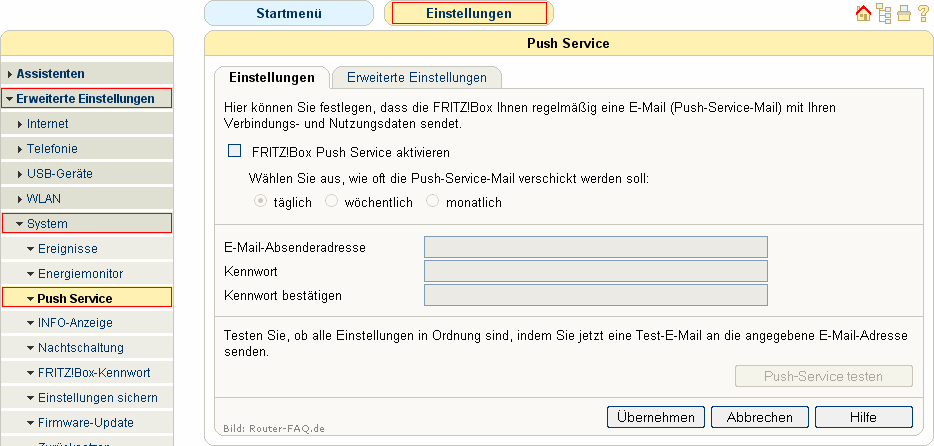Expand the Assistenten menu arrow

(10, 74)
